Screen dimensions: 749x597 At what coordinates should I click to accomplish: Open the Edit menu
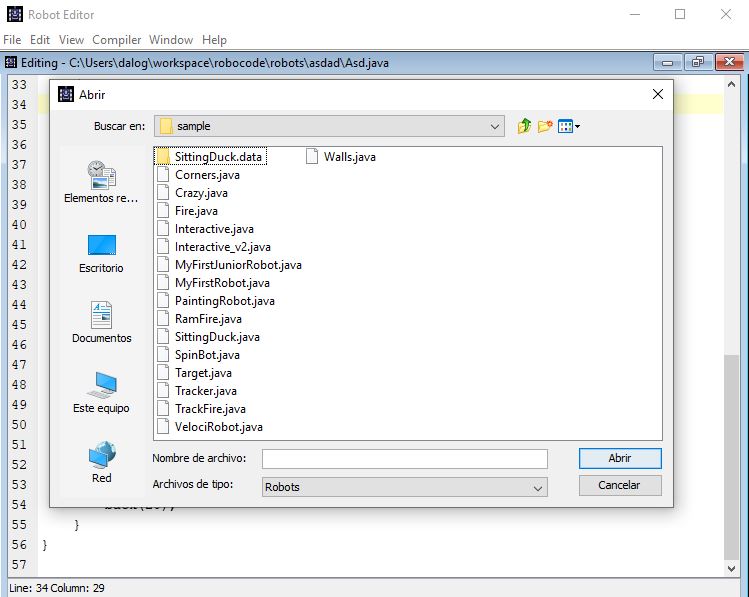40,40
